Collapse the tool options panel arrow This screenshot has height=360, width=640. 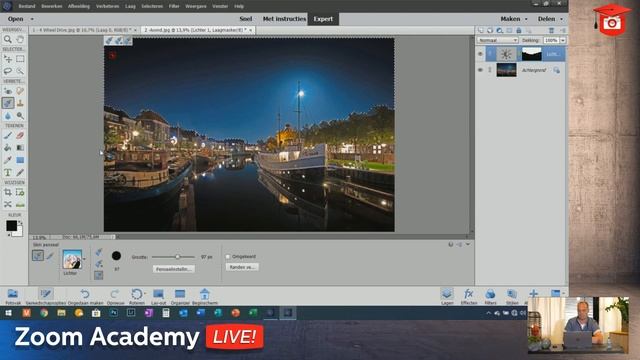click(468, 244)
